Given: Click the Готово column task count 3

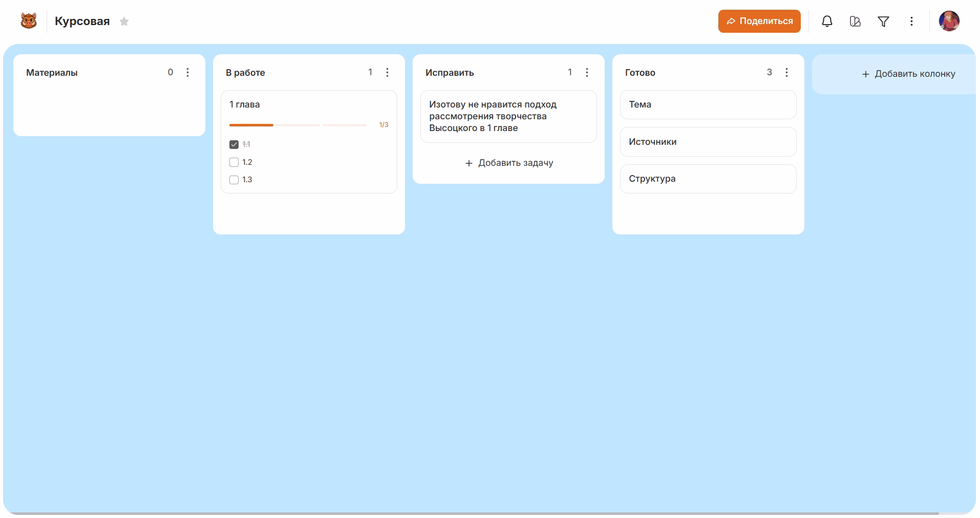Looking at the screenshot, I should tap(769, 72).
